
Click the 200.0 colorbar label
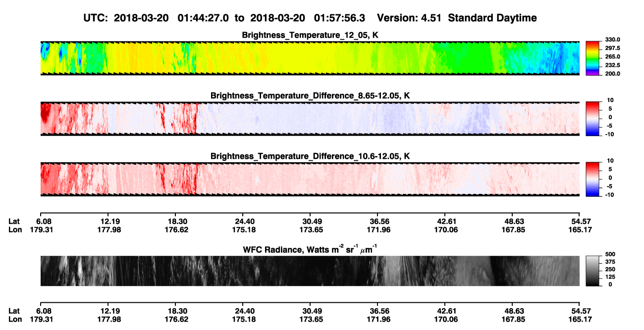613,73
